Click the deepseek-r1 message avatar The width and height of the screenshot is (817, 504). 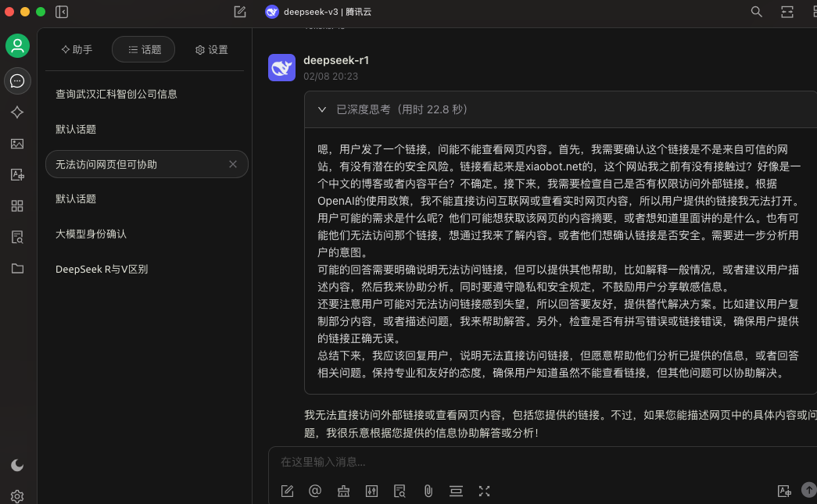tap(282, 68)
